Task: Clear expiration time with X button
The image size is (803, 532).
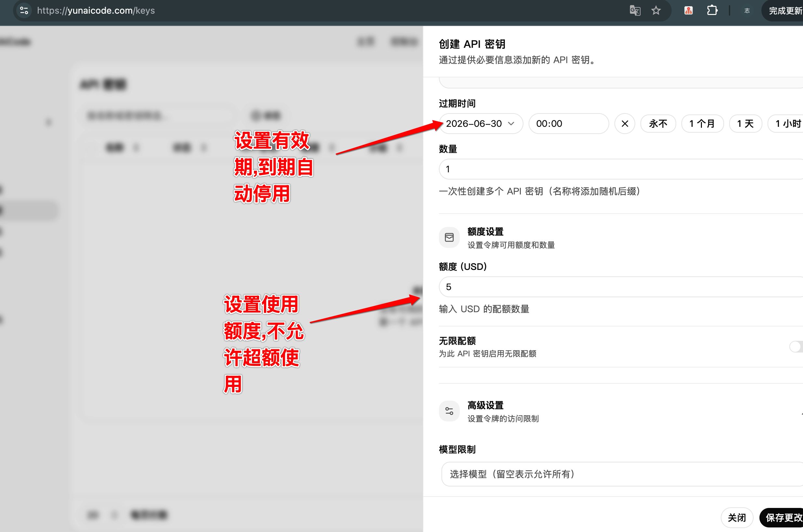Action: (x=625, y=124)
